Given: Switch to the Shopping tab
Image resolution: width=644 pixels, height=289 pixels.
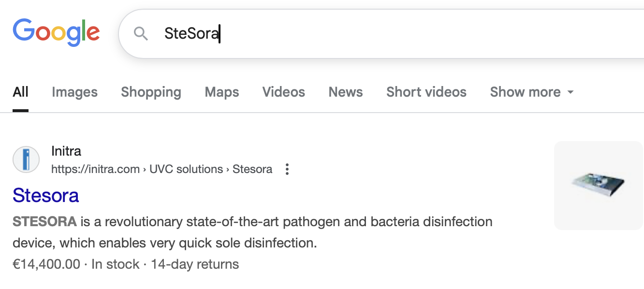Looking at the screenshot, I should (151, 92).
